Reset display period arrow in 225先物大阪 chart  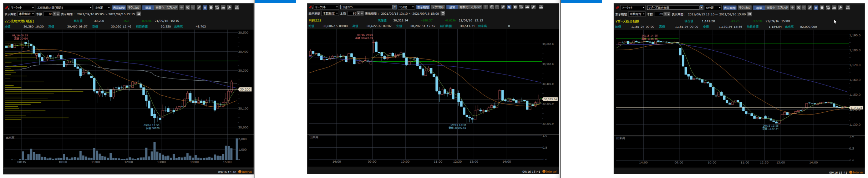tap(139, 14)
